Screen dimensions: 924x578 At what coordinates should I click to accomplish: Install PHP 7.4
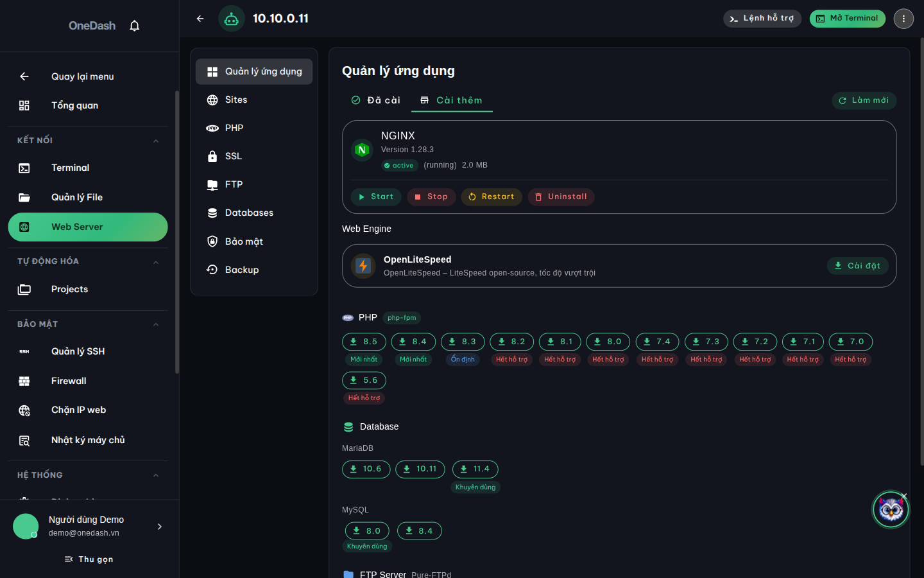657,342
